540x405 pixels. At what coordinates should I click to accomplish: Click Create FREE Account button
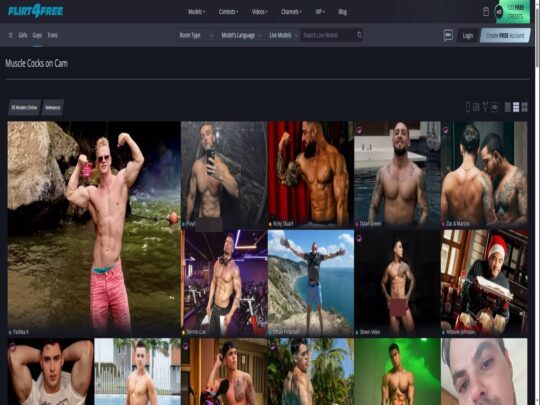(505, 35)
